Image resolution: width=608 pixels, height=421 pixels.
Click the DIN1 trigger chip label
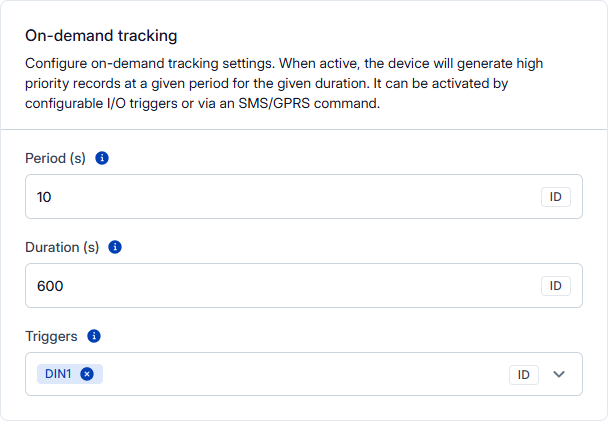[x=59, y=374]
